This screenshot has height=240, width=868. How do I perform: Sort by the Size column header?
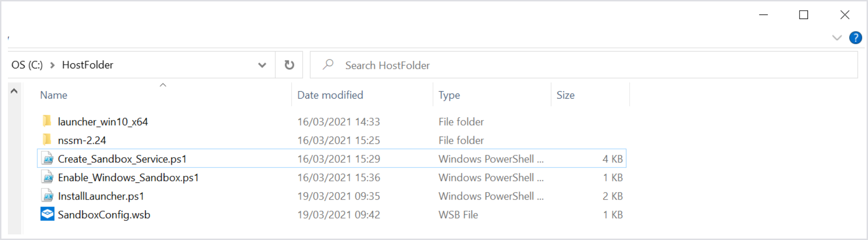click(565, 95)
